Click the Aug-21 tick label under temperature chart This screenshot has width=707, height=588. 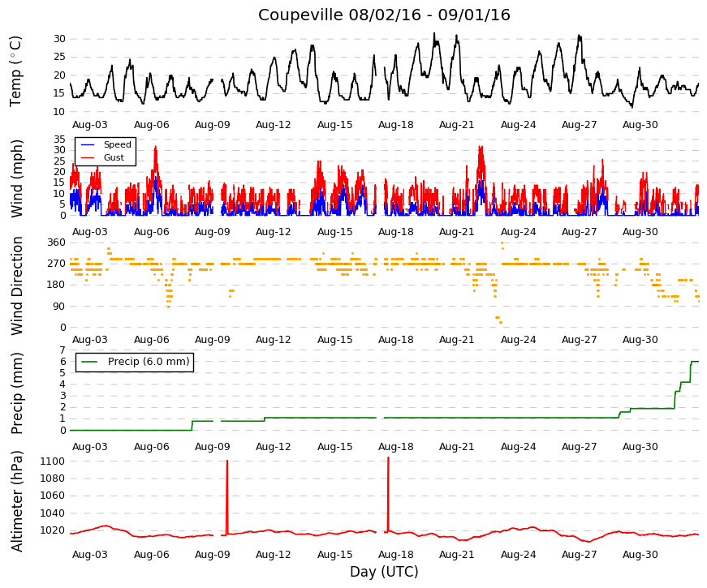pyautogui.click(x=457, y=125)
